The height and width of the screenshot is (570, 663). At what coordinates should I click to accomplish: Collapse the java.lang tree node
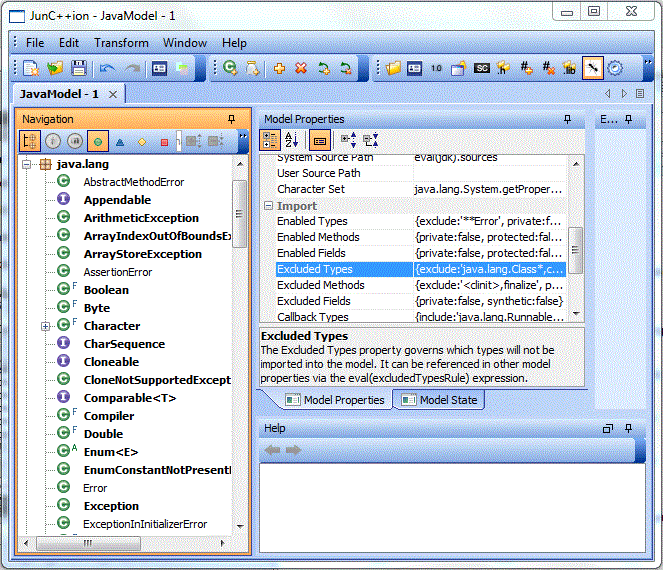(26, 164)
